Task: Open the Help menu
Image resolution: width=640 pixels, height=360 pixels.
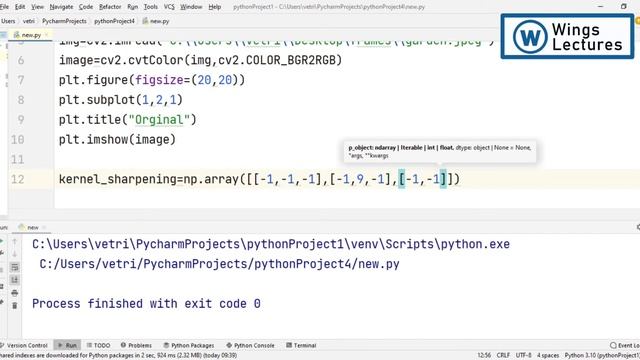Action: click(214, 7)
